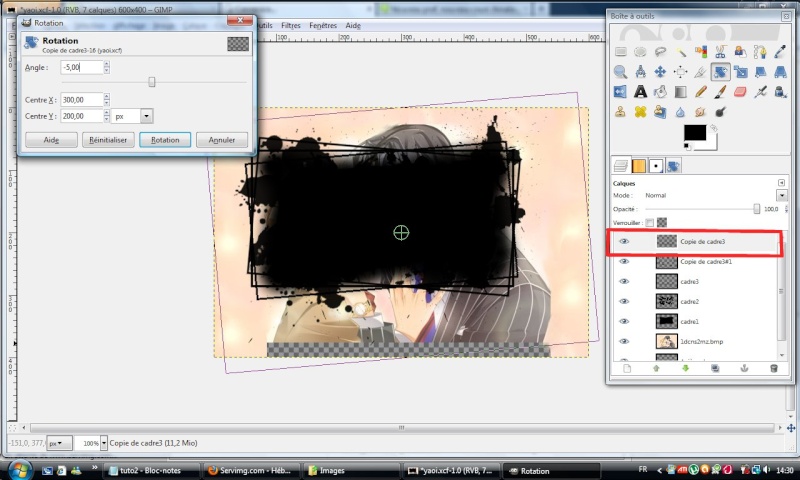Select the Perspective tool

[x=780, y=71]
